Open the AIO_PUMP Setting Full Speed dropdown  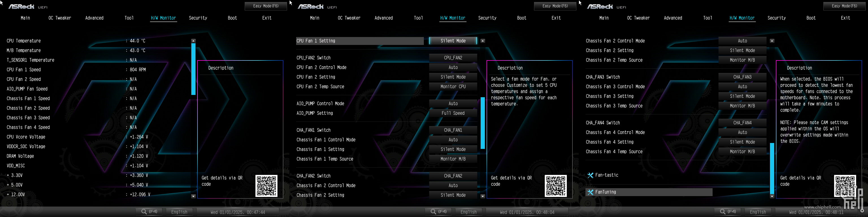click(453, 113)
